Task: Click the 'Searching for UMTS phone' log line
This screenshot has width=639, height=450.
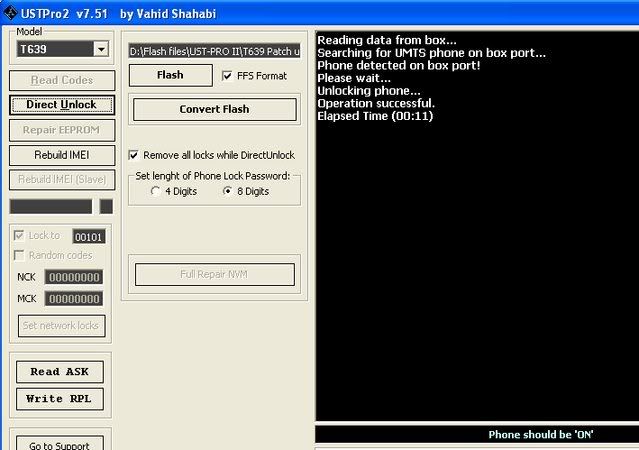Action: [x=432, y=53]
